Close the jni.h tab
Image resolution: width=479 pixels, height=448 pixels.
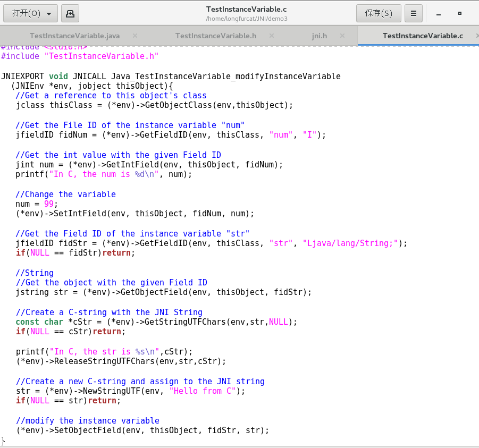click(342, 36)
